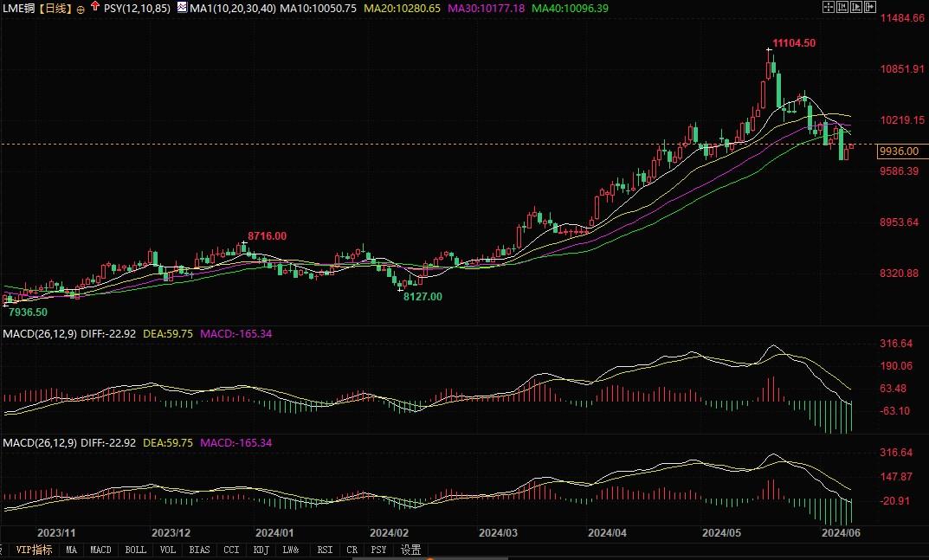Click the chart icon before MA1(10,20,30,40)
The width and height of the screenshot is (929, 560).
click(x=183, y=7)
